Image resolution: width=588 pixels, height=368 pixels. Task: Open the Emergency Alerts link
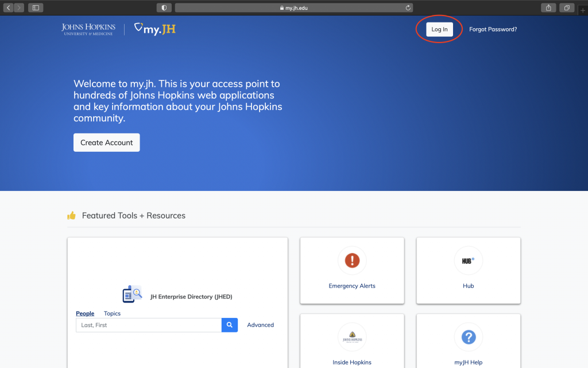(352, 286)
